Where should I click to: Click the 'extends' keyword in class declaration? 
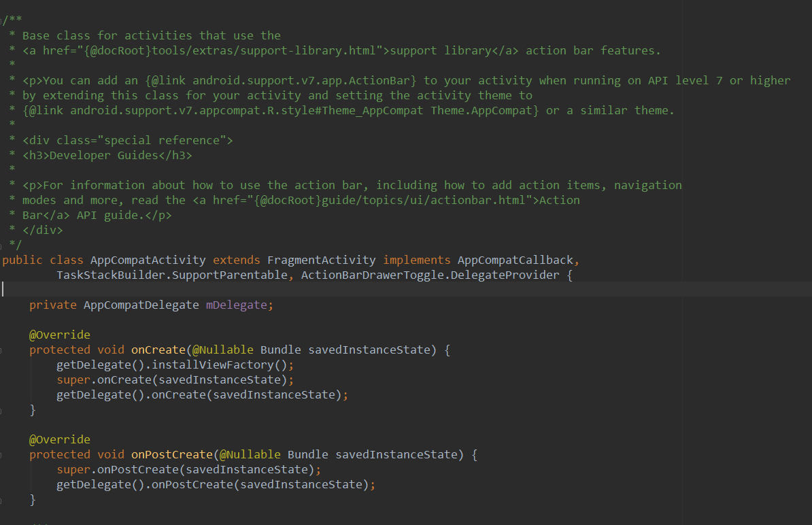tap(237, 260)
